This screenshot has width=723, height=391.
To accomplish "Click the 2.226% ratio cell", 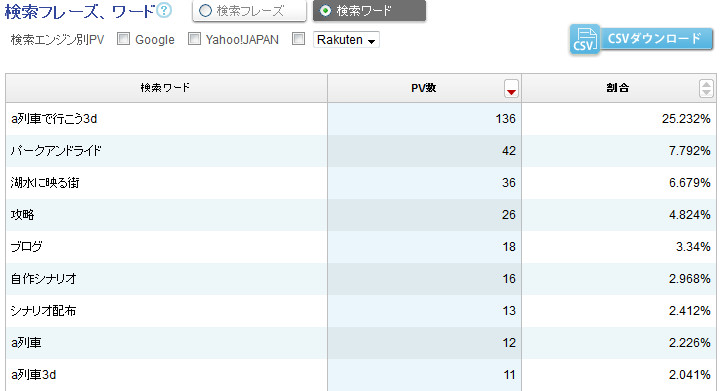I will [619, 343].
